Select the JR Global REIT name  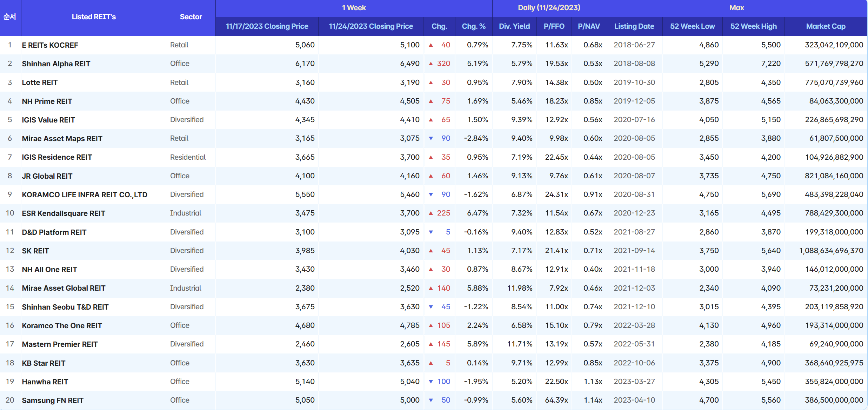(x=47, y=176)
